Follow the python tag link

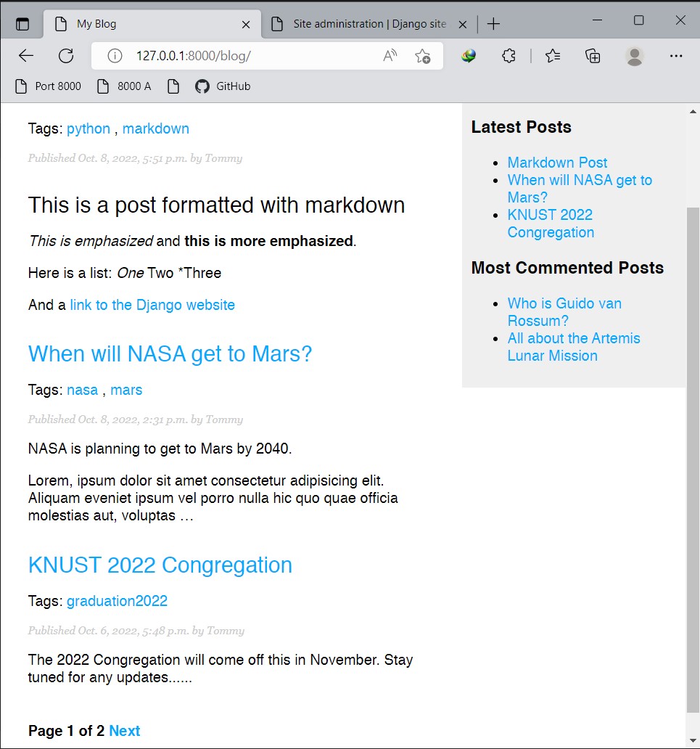pyautogui.click(x=88, y=128)
